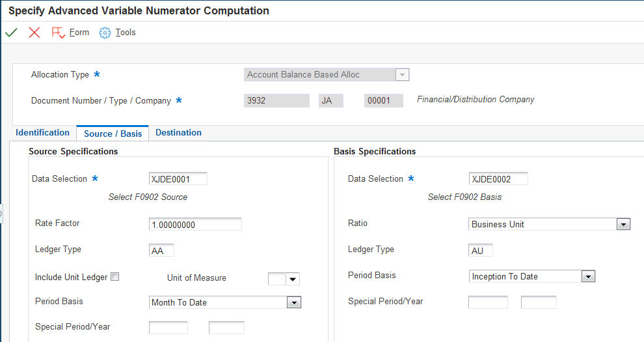644x342 pixels.
Task: Click the green checkmark OK icon
Action: pos(11,33)
